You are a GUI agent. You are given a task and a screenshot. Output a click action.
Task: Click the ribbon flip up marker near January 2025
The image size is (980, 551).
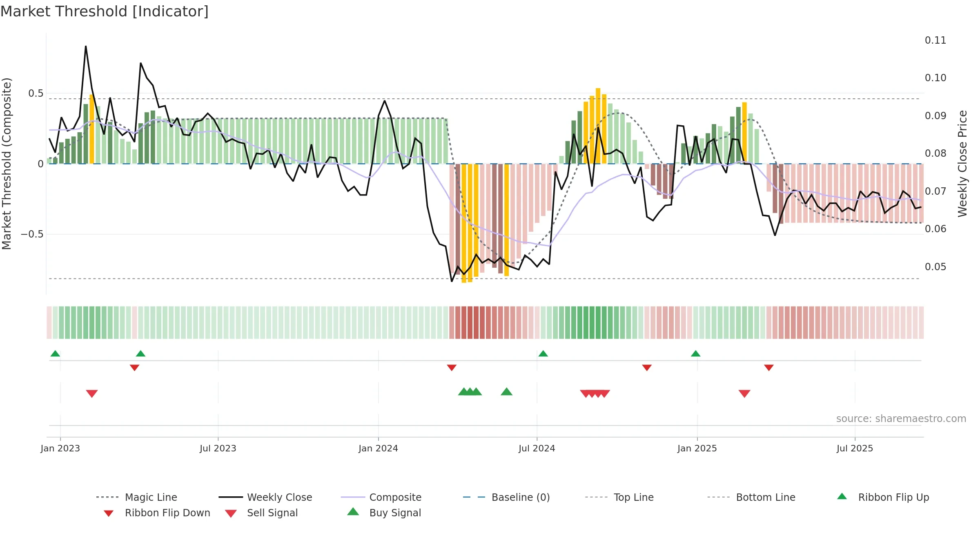(x=696, y=353)
